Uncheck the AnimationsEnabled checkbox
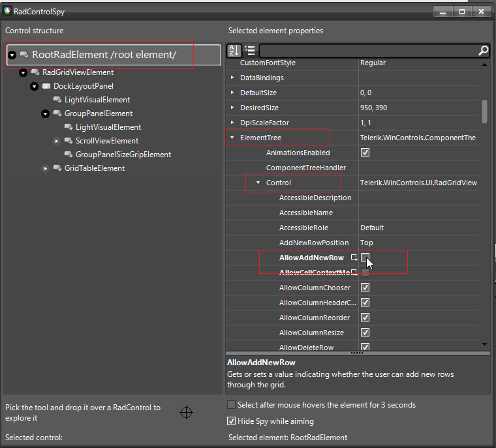The image size is (496, 448). pos(365,153)
